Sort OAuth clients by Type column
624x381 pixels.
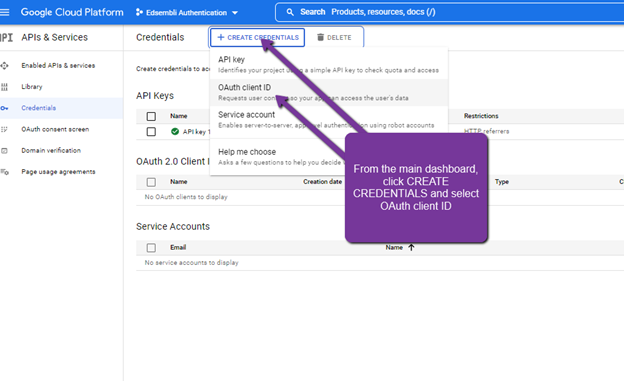click(x=502, y=182)
